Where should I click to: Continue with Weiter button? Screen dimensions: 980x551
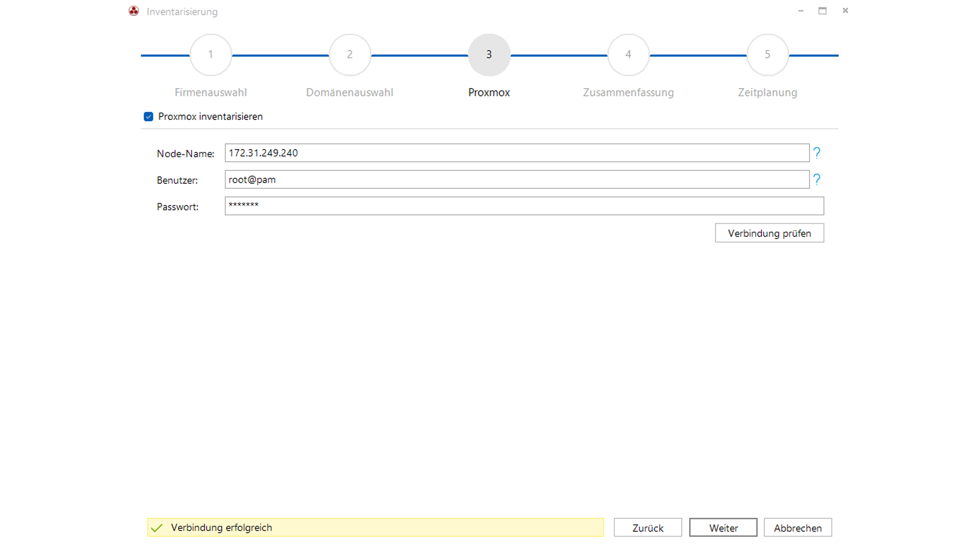(723, 528)
